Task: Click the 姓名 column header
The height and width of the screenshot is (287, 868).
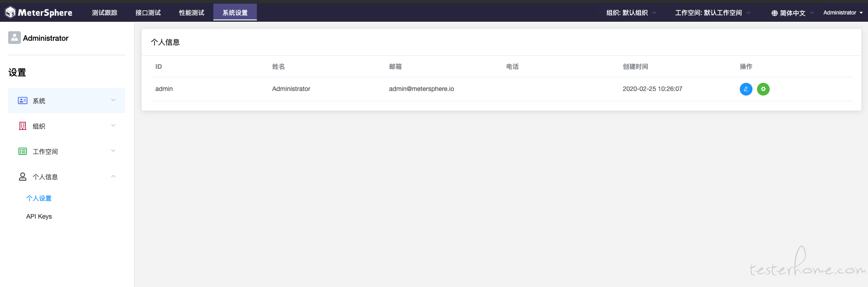Action: tap(279, 67)
